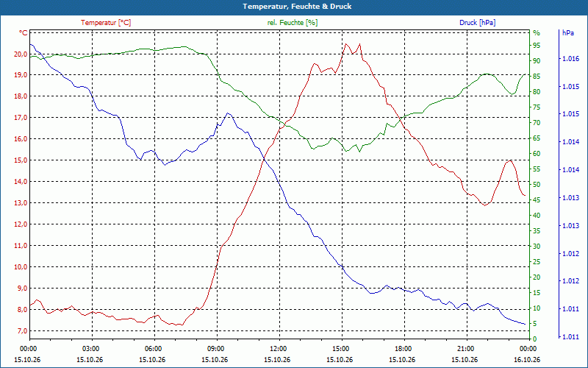Click the '13,0' temperature axis value
Screen dimensions: 588x368
(21, 203)
